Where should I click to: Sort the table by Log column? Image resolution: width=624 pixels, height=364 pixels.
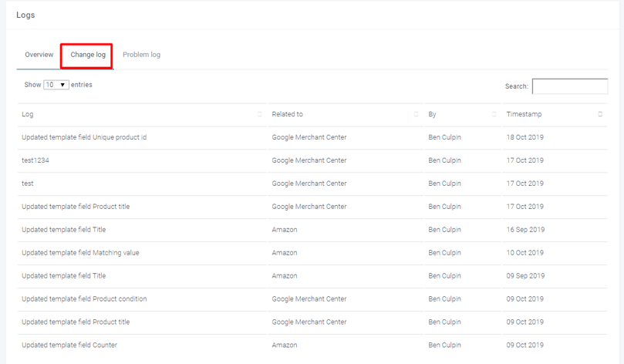tap(259, 114)
